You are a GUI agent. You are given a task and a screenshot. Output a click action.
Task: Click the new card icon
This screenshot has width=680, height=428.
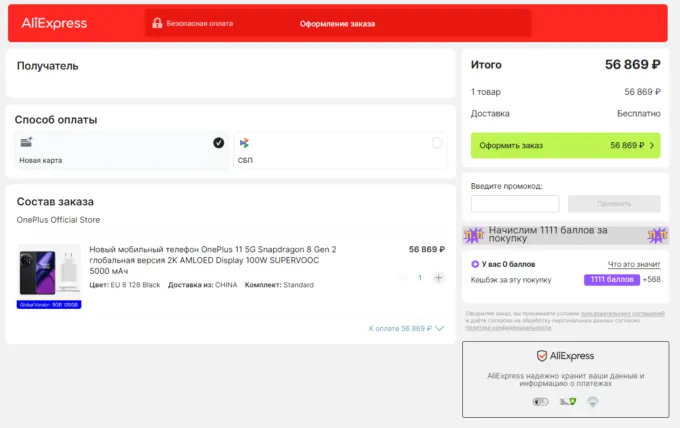click(26, 143)
